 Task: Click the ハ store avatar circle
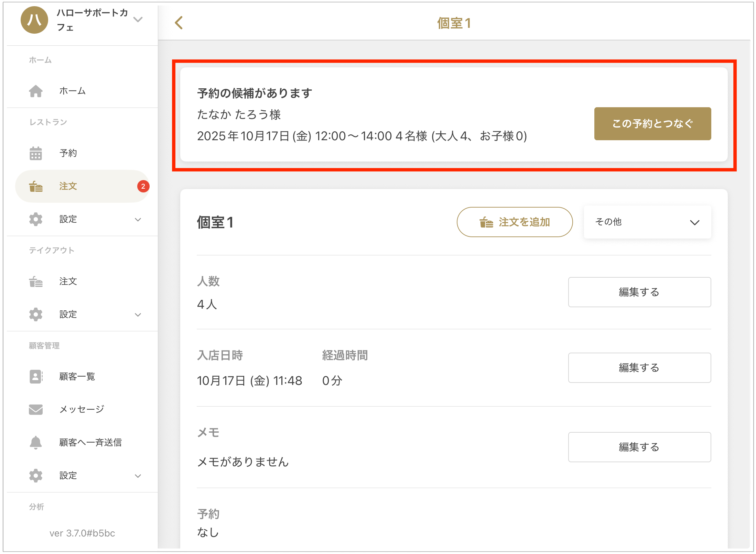pos(34,20)
